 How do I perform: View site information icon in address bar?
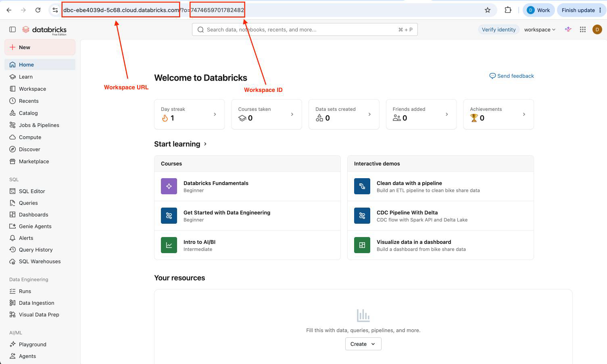tap(55, 10)
